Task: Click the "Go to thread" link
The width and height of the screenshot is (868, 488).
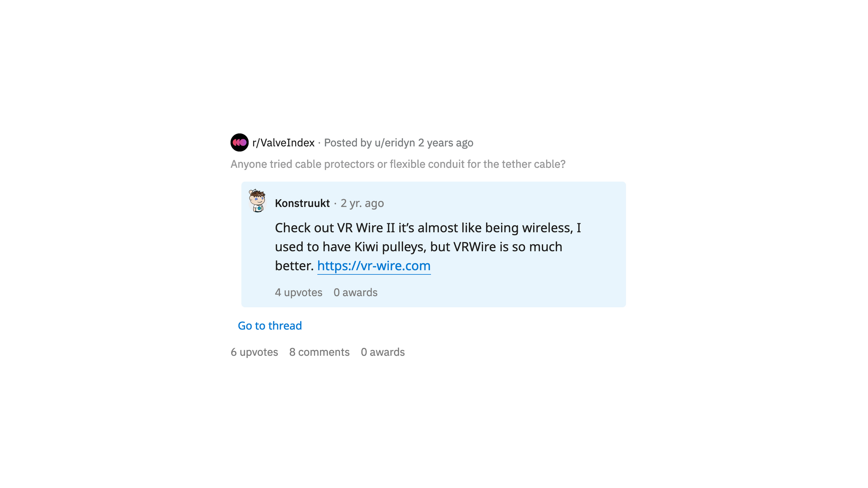Action: [269, 326]
